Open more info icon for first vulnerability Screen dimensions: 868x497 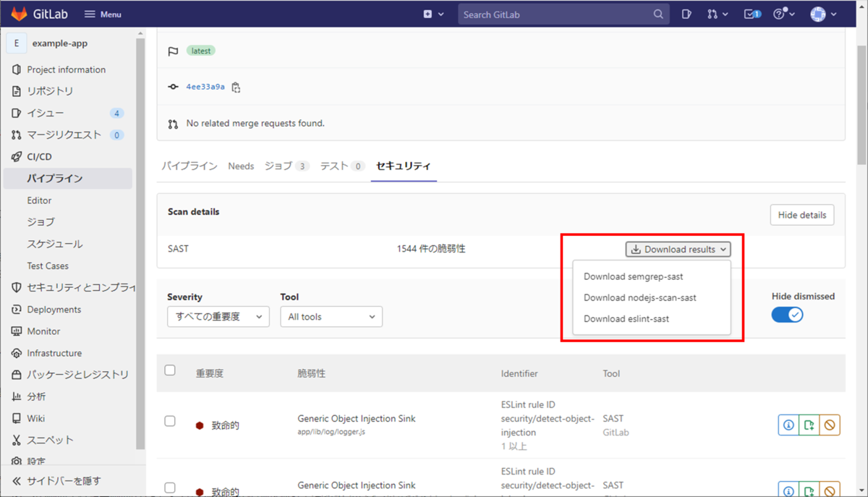pos(788,425)
